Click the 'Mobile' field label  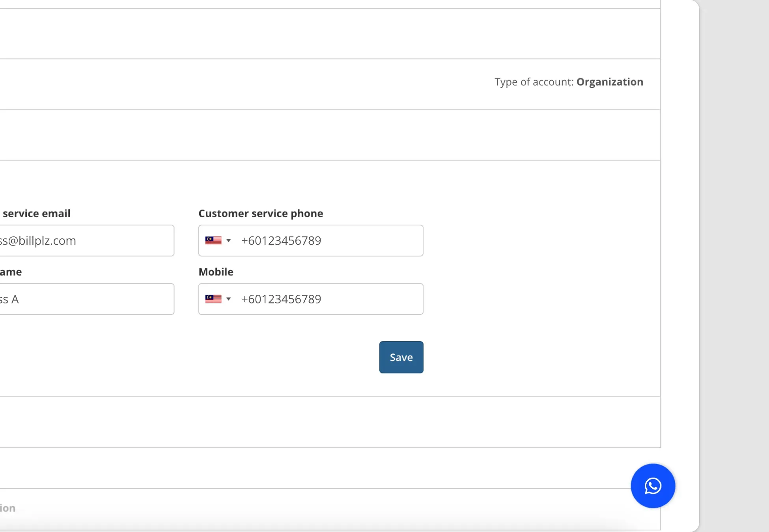(216, 272)
